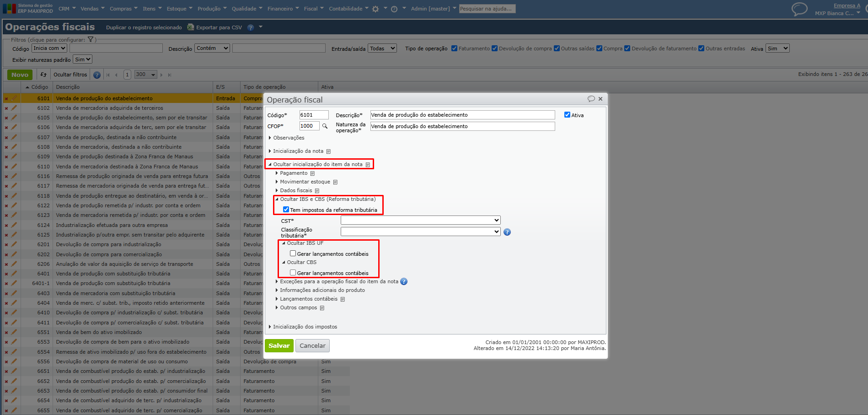This screenshot has width=868, height=415.
Task: Uncheck the Outras saídas filter
Action: tap(557, 49)
